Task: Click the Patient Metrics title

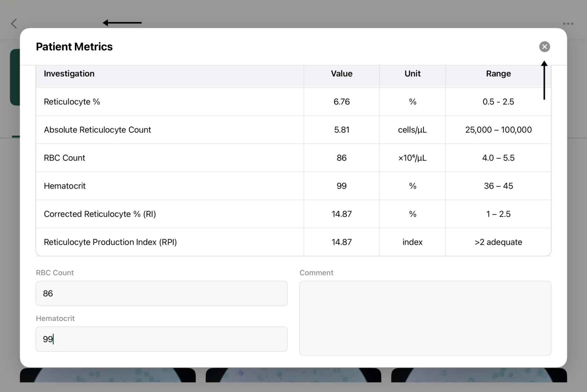Action: click(74, 46)
